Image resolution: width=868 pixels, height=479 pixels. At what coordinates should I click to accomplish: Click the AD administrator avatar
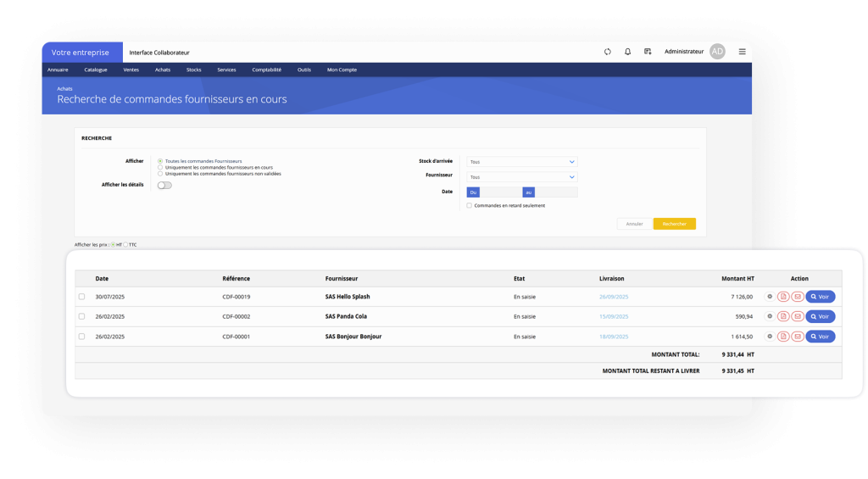[x=717, y=52]
